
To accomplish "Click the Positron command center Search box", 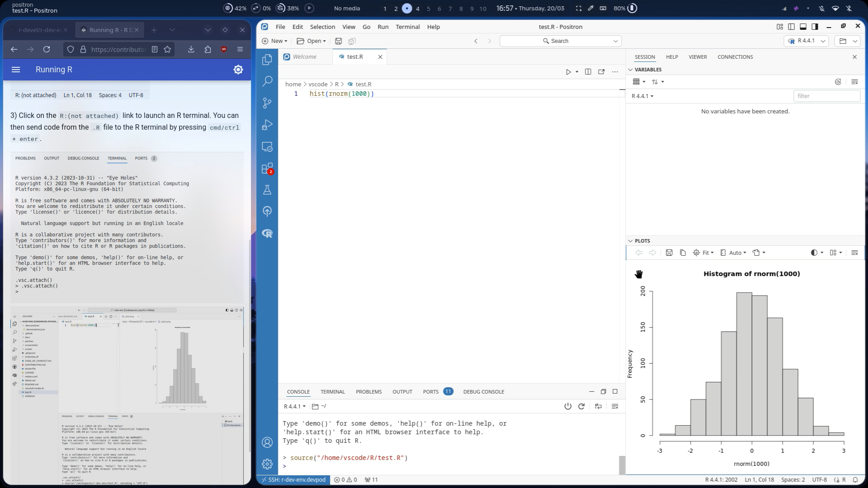I will tap(561, 41).
